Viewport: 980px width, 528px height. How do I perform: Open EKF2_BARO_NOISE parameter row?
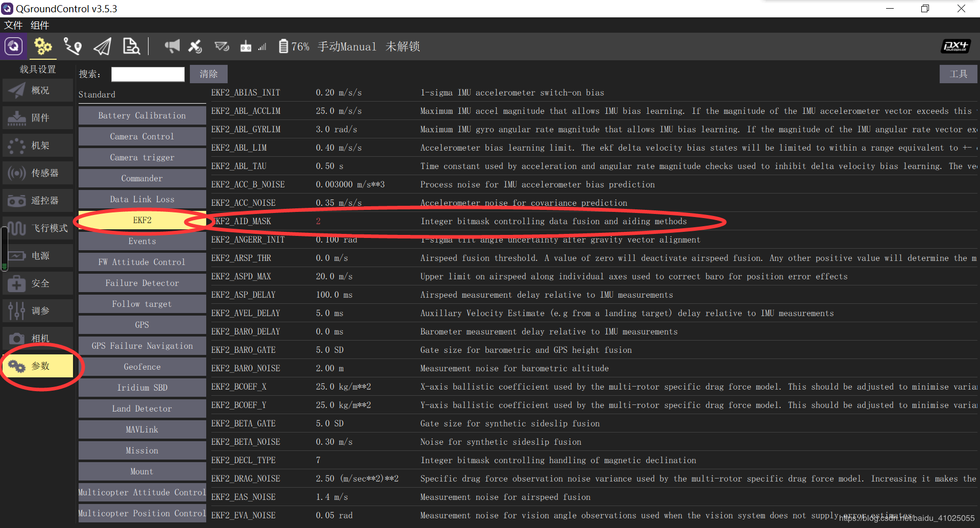point(594,368)
